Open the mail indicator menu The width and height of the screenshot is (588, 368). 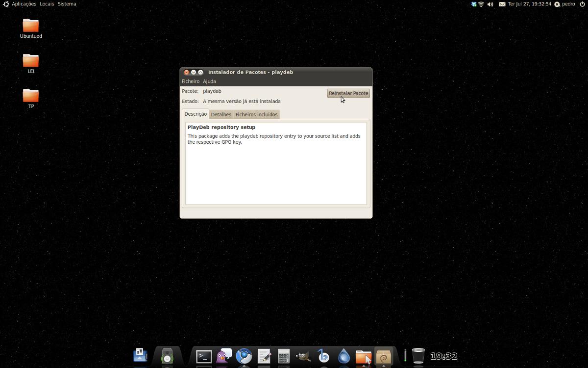502,4
